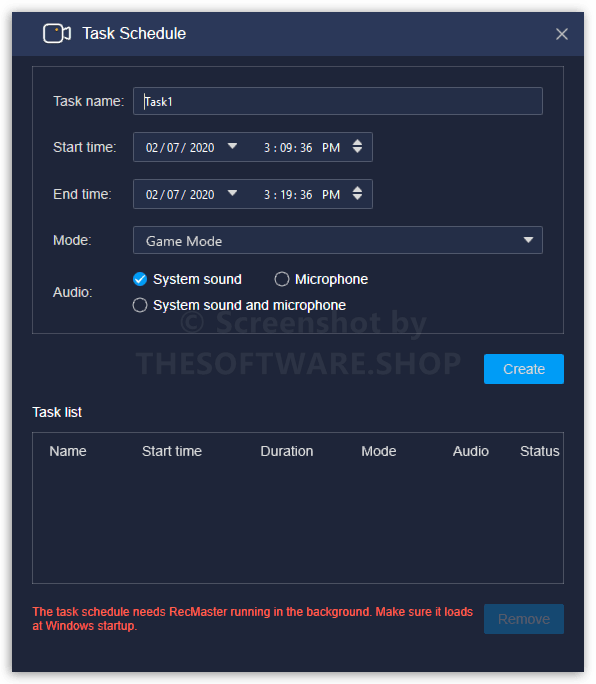
Task: Click down arrow on Start time spinner
Action: pos(357,150)
